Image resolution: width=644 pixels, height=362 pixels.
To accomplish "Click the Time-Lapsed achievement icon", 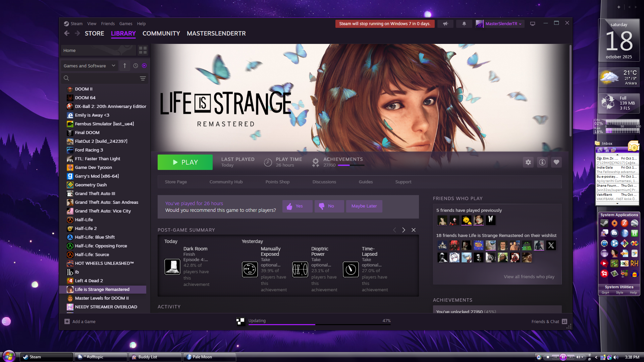I will 351,269.
